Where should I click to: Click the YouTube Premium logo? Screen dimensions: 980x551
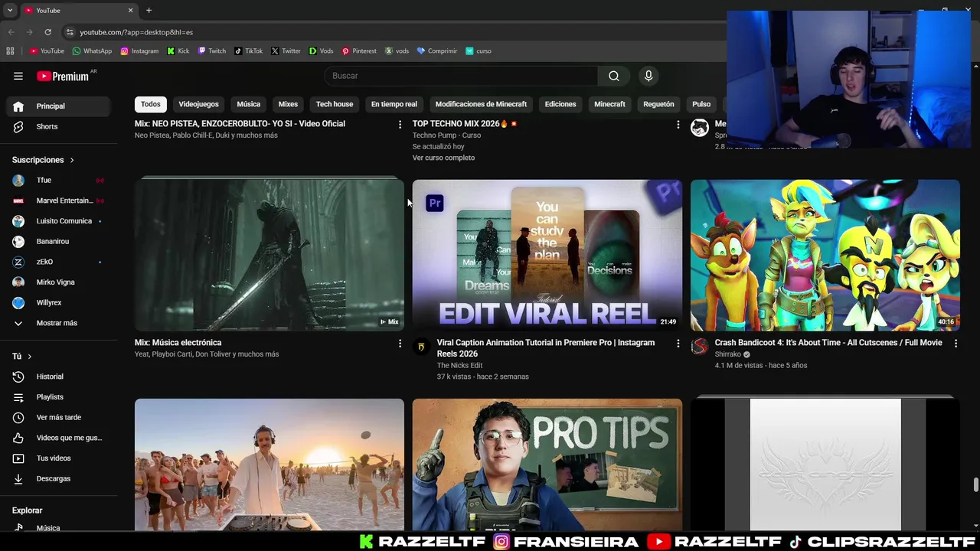pos(64,76)
